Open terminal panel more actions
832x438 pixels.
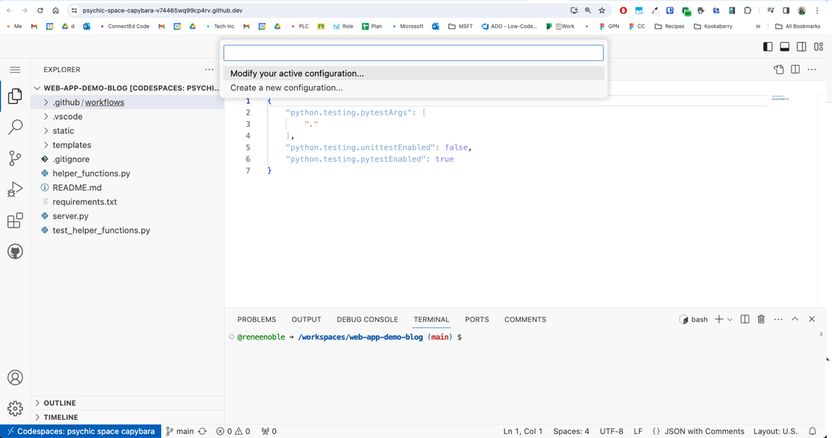pos(778,319)
